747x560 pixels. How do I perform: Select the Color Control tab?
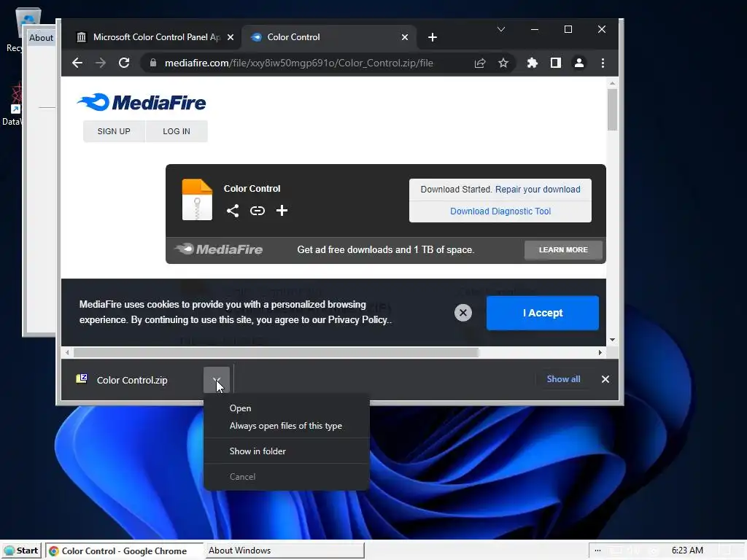click(329, 37)
